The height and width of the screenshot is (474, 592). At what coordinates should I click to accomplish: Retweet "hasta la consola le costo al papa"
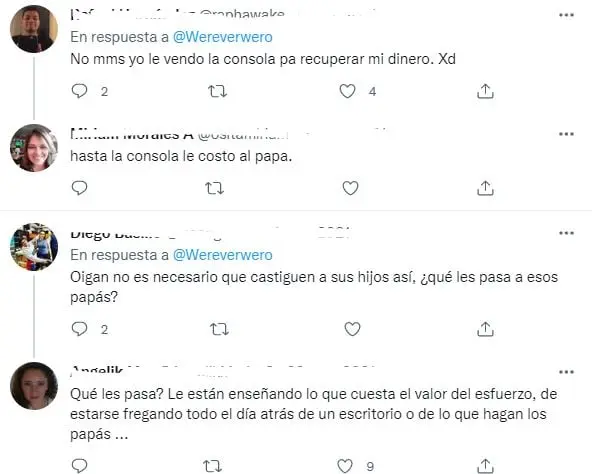pyautogui.click(x=214, y=188)
